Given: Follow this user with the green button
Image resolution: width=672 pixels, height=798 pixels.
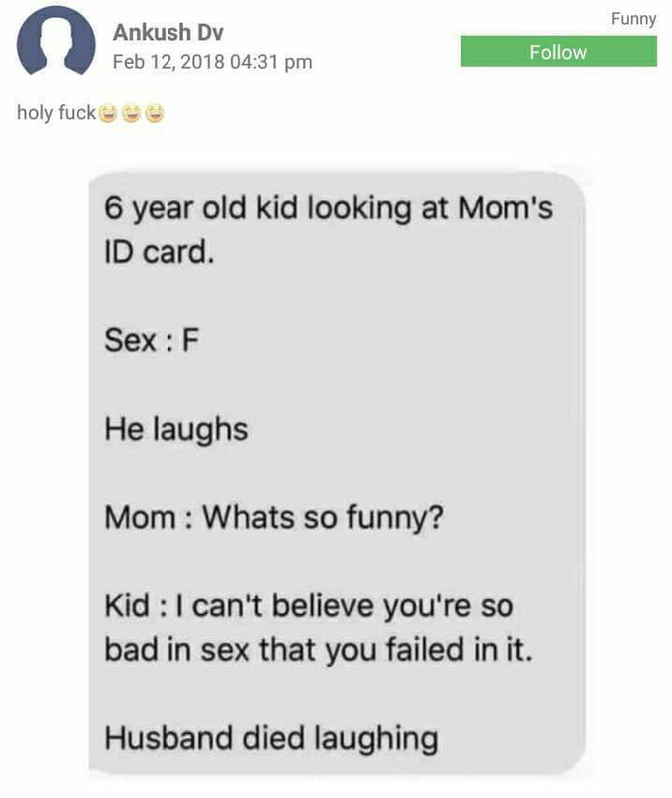Looking at the screenshot, I should (x=558, y=51).
